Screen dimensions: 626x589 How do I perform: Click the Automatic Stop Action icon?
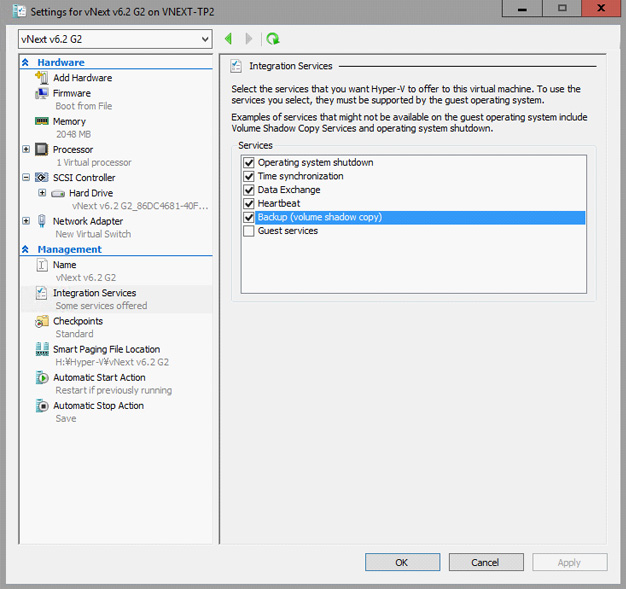pos(42,406)
